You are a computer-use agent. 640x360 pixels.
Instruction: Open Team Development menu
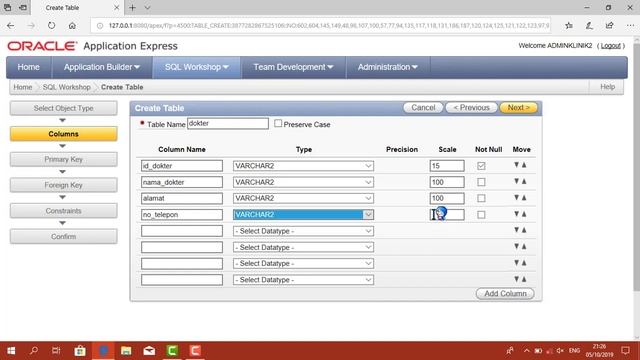point(293,67)
